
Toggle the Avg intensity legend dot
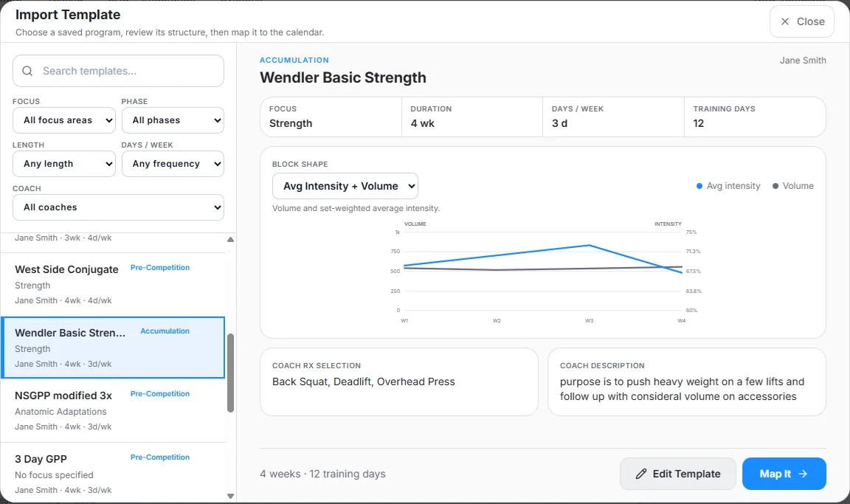click(x=699, y=186)
